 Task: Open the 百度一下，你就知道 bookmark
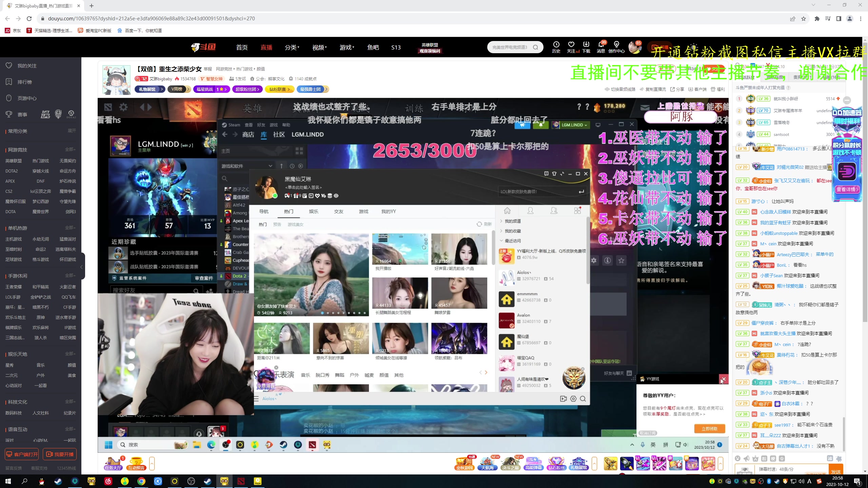point(139,30)
